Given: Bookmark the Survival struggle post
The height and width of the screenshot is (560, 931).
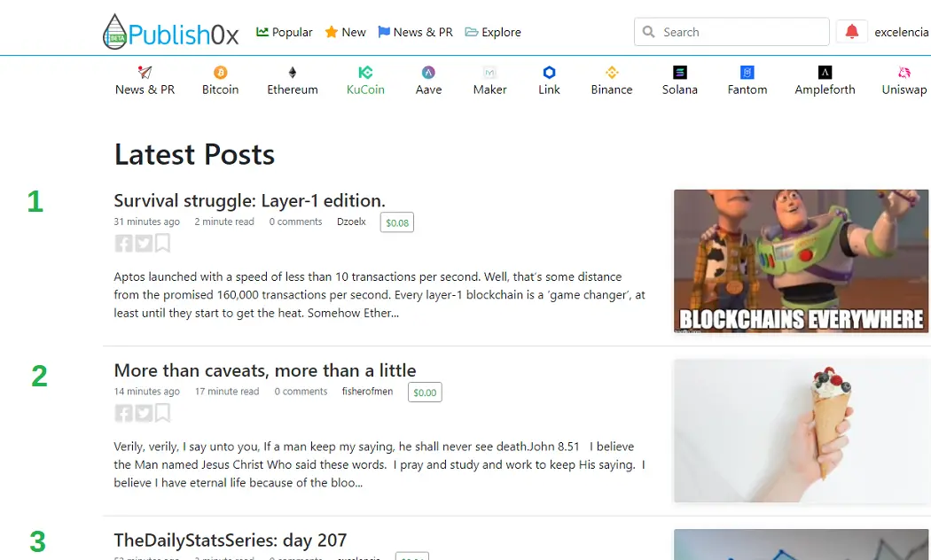Looking at the screenshot, I should pos(162,243).
